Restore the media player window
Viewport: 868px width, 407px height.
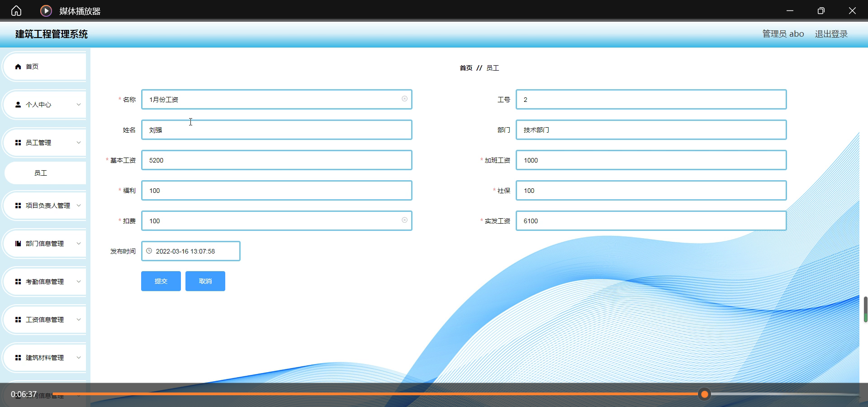coord(821,10)
